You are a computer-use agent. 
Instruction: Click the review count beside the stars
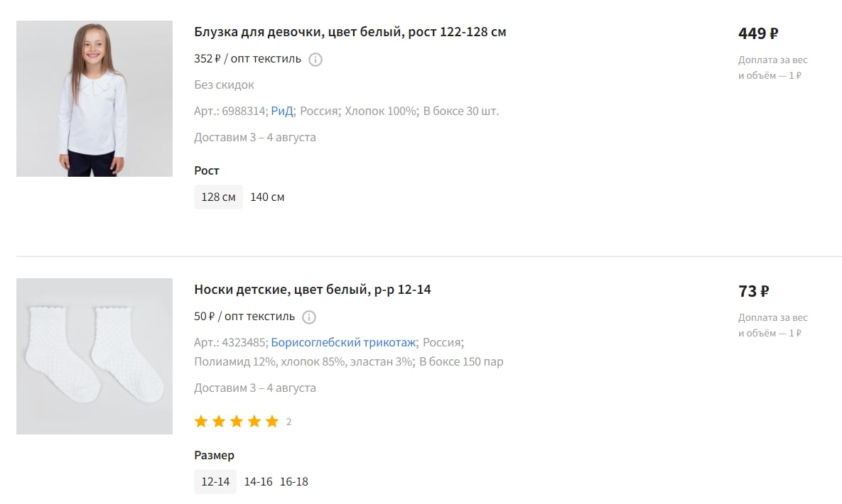[289, 422]
